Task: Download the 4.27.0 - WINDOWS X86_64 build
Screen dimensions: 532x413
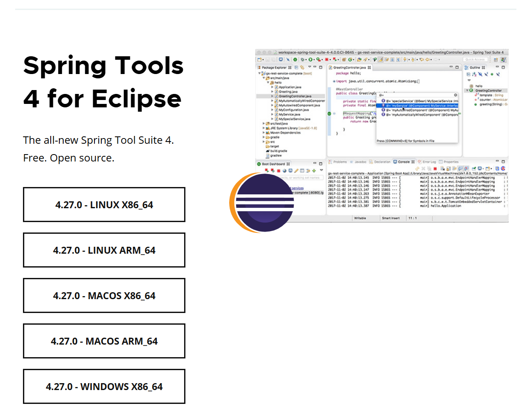Action: (104, 386)
